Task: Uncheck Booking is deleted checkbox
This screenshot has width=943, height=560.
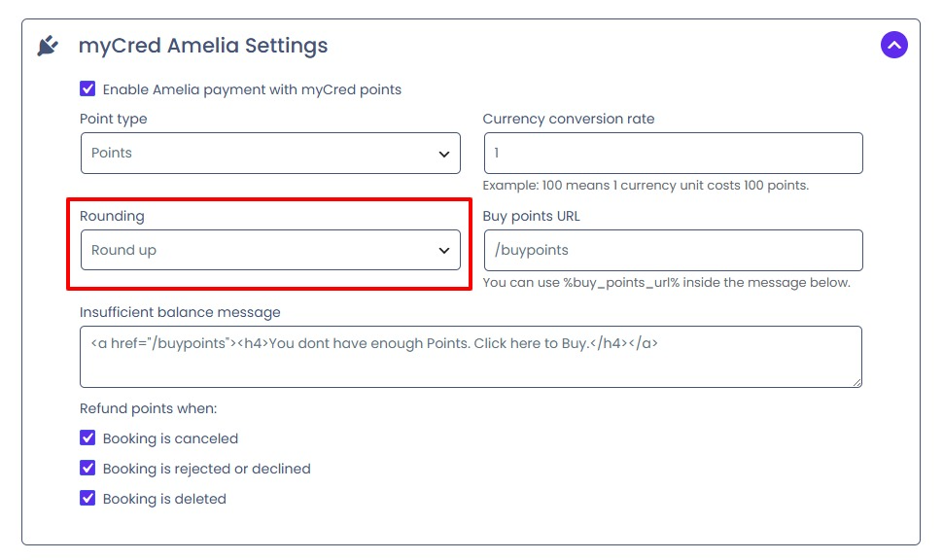Action: pyautogui.click(x=87, y=498)
